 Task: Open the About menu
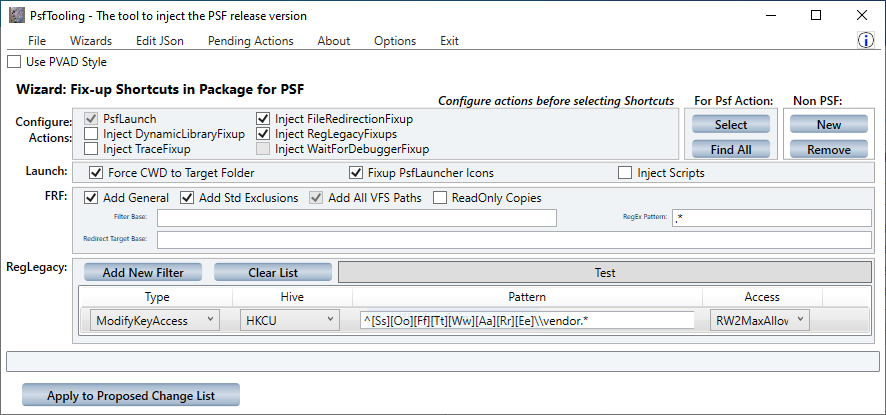click(x=333, y=41)
